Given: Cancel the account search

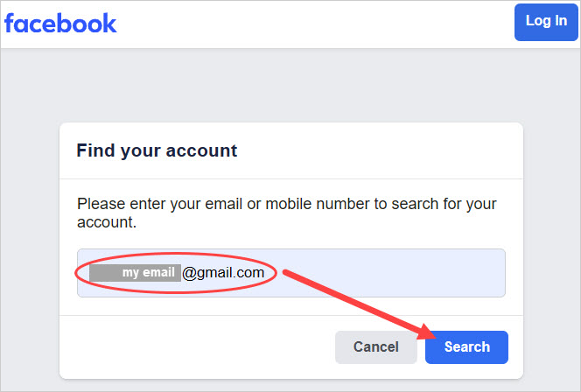Looking at the screenshot, I should tap(375, 346).
